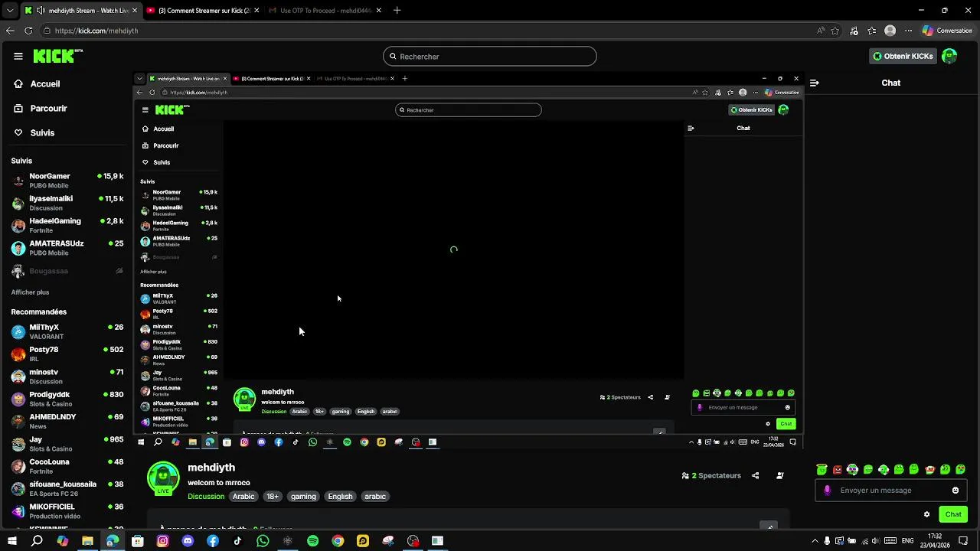The height and width of the screenshot is (551, 980).
Task: Go back in the browser
Action: (10, 31)
